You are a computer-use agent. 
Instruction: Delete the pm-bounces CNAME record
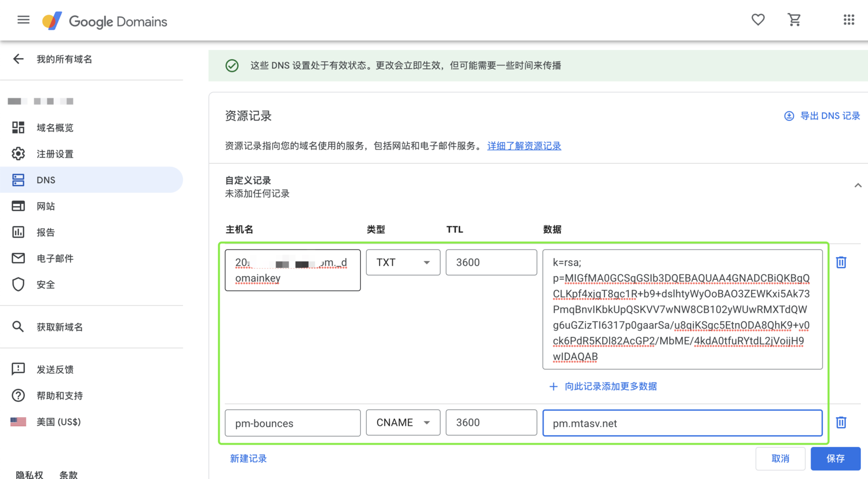point(841,423)
